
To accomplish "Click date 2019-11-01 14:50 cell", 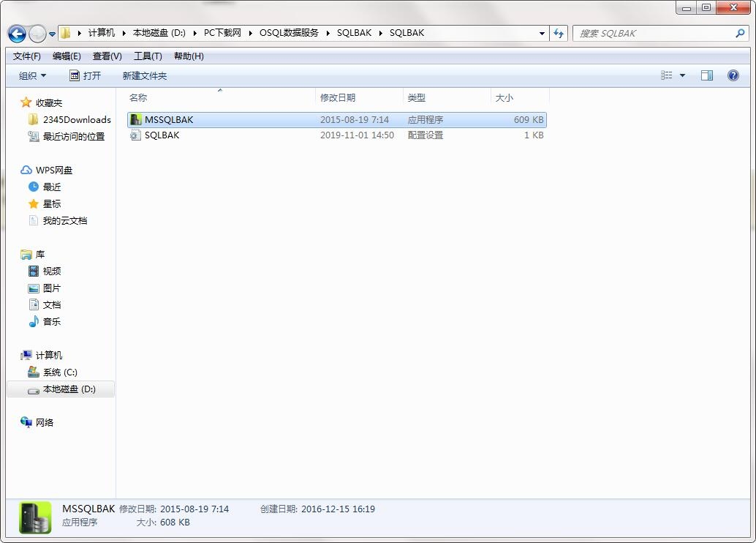I will (357, 135).
